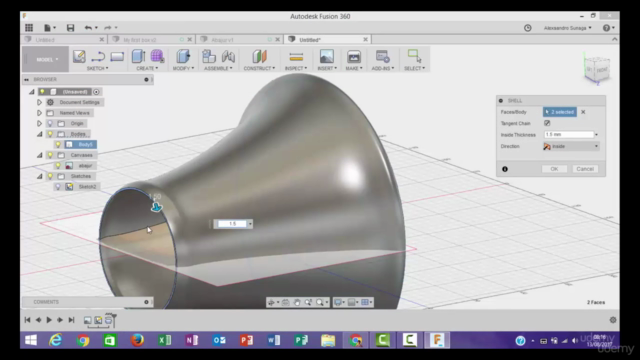
Task: Open the Alexsandro Sunaga account menu
Action: pyautogui.click(x=567, y=28)
